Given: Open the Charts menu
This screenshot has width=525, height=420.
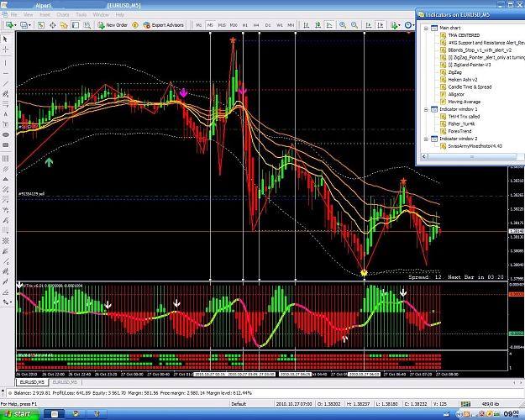Looking at the screenshot, I should [x=63, y=15].
